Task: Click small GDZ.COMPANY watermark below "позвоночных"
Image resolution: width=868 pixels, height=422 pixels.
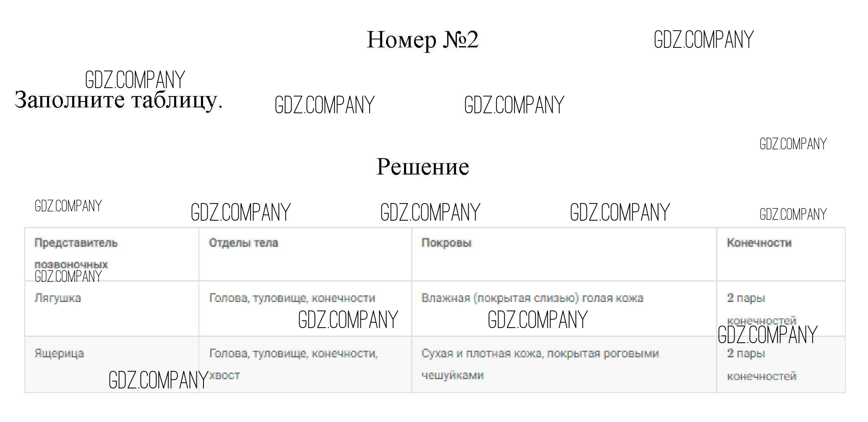Action: point(68,276)
